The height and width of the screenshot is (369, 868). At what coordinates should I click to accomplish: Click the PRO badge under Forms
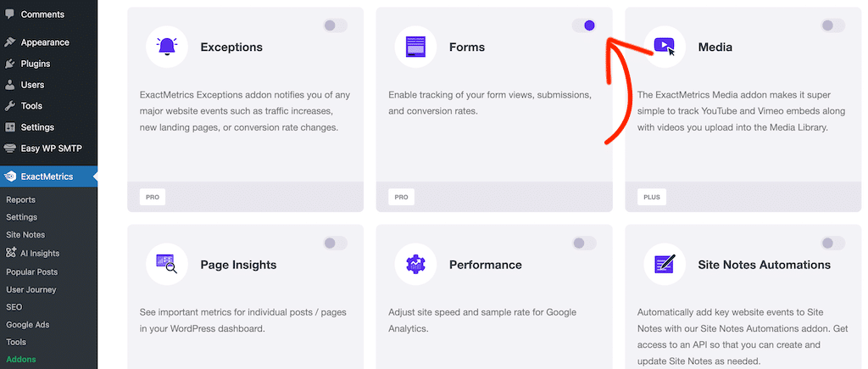pyautogui.click(x=401, y=197)
